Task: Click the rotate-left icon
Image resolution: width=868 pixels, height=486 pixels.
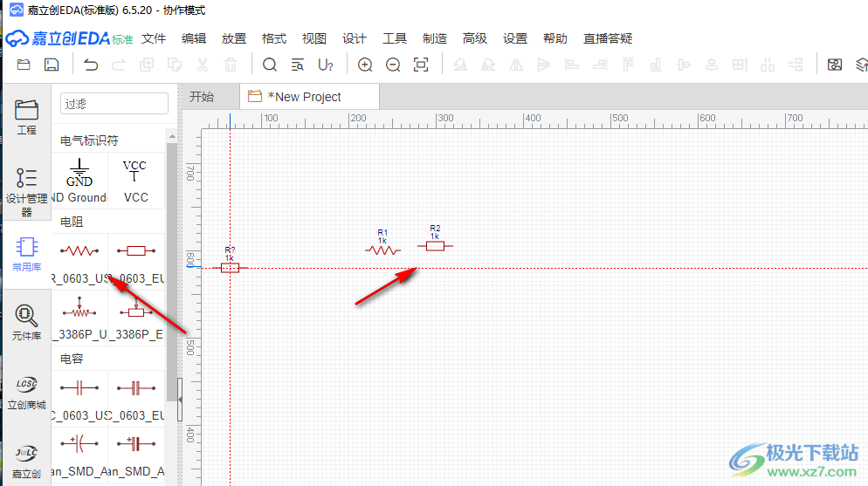Action: pyautogui.click(x=460, y=65)
